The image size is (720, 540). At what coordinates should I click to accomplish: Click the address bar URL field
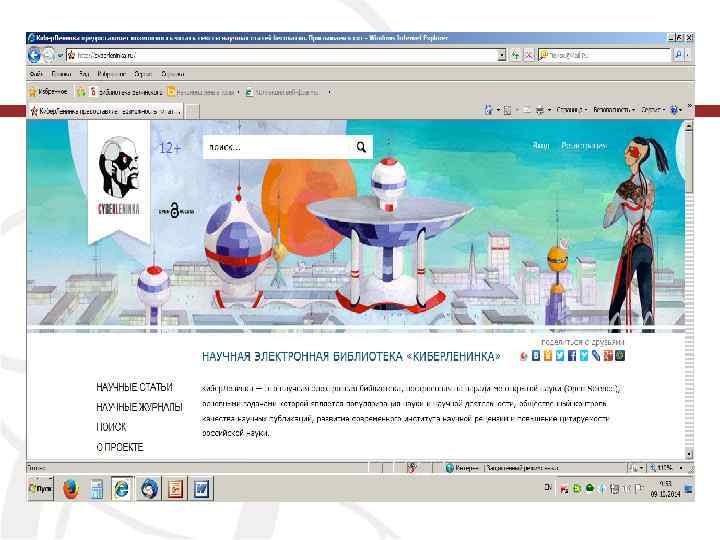(x=282, y=55)
